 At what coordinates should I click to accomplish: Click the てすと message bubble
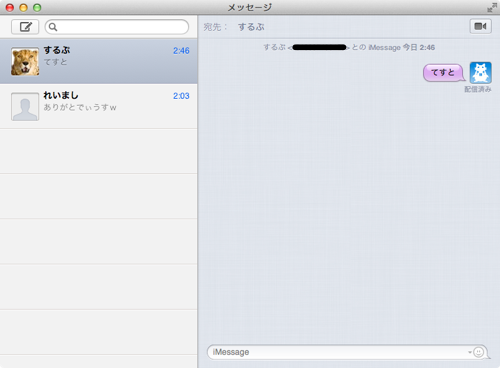click(444, 73)
